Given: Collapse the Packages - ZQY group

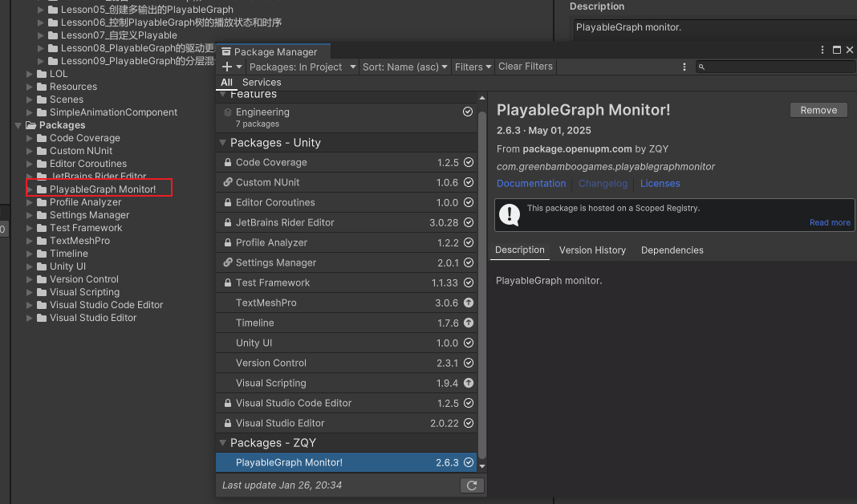Looking at the screenshot, I should pyautogui.click(x=223, y=443).
